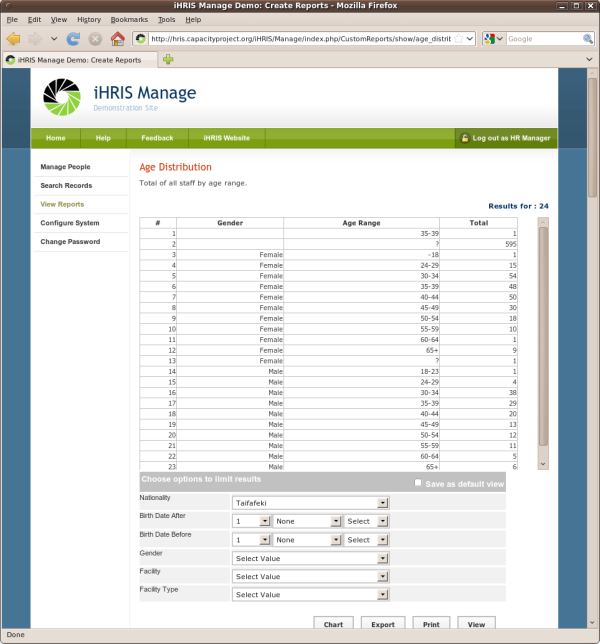
Task: Click the results table vertical scrollbar
Action: (x=543, y=340)
